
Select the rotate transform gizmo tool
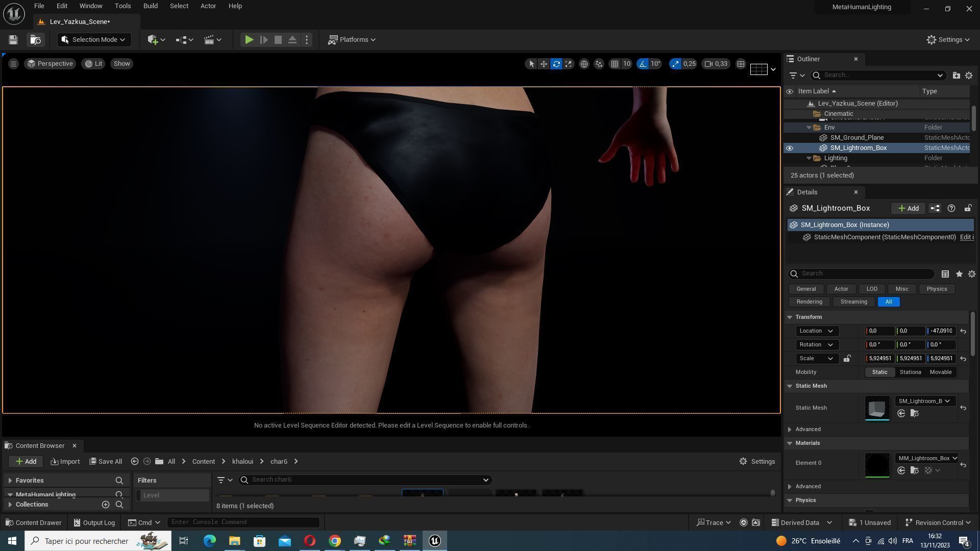556,64
